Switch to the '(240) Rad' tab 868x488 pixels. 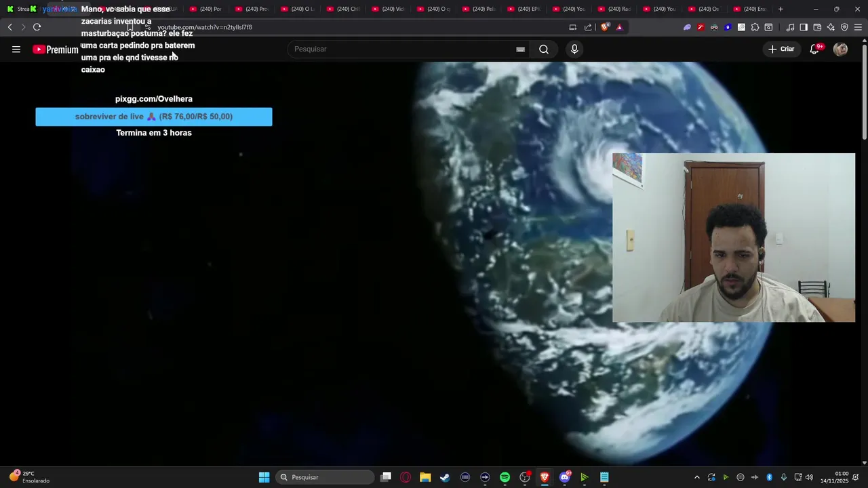(x=615, y=9)
